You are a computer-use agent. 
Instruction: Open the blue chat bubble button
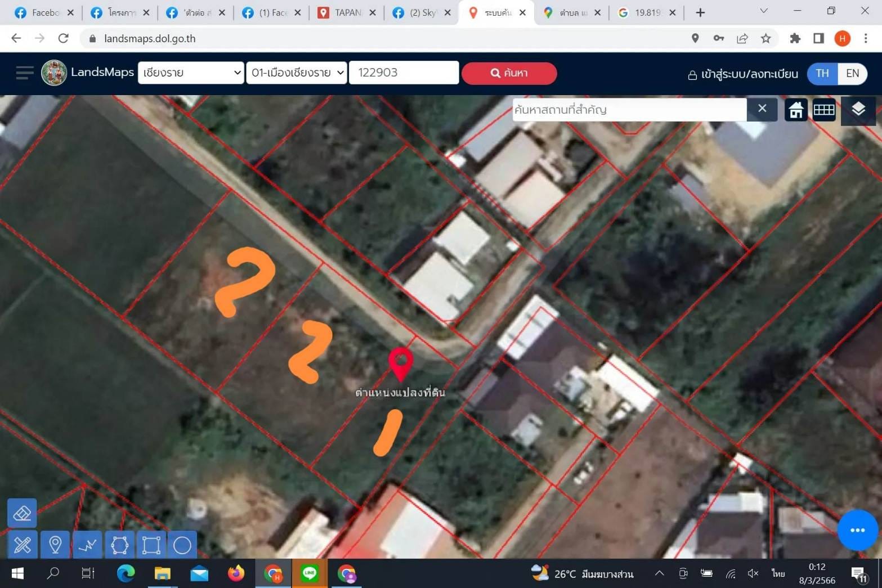[x=857, y=530]
